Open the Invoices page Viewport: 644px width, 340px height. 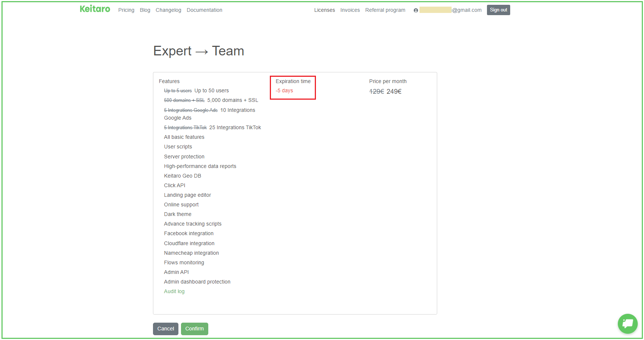(x=350, y=10)
